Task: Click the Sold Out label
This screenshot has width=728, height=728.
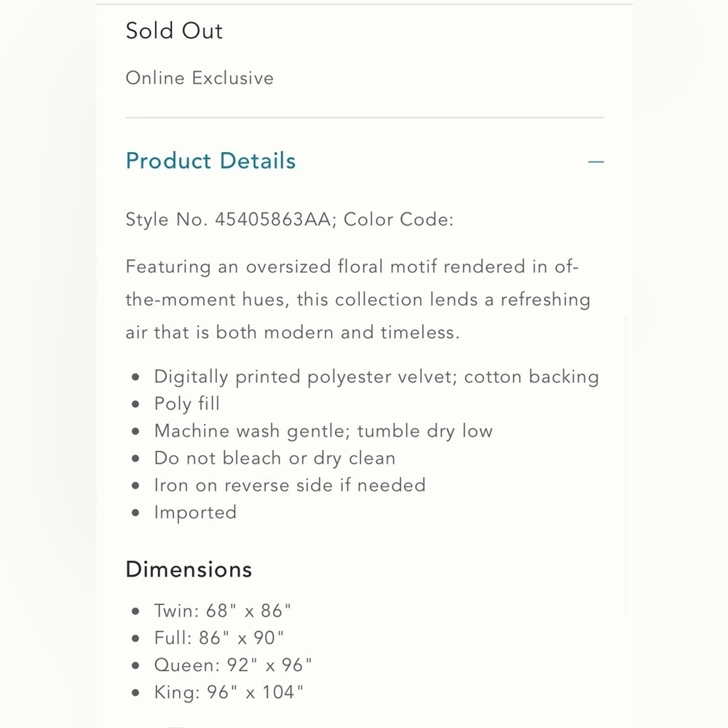Action: pos(174,31)
